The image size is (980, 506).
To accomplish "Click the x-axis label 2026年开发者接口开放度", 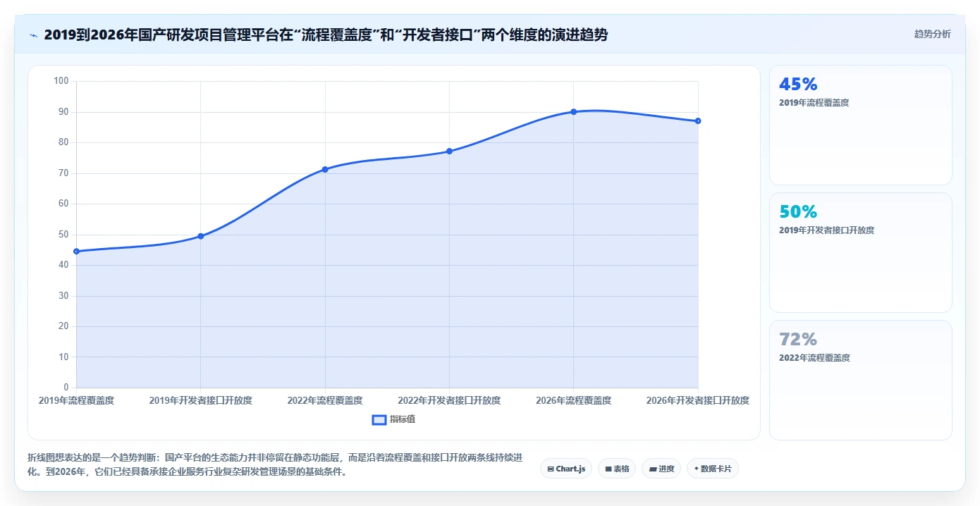I will pos(698,400).
